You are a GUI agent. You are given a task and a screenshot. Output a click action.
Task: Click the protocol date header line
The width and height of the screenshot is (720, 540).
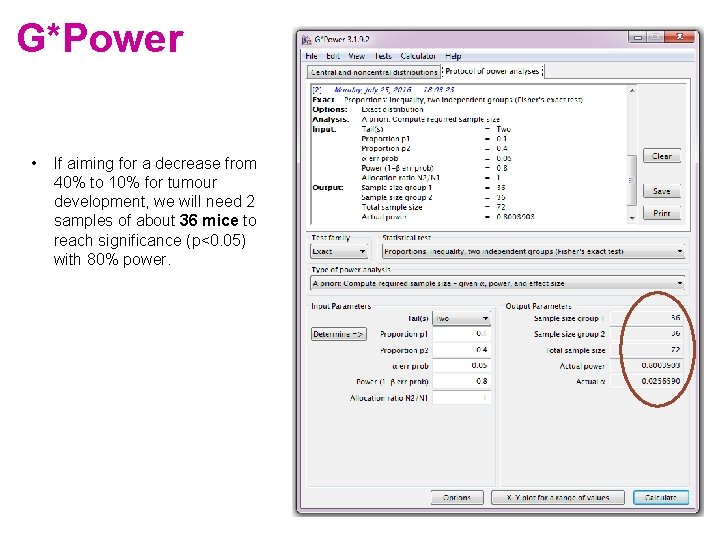[x=383, y=90]
